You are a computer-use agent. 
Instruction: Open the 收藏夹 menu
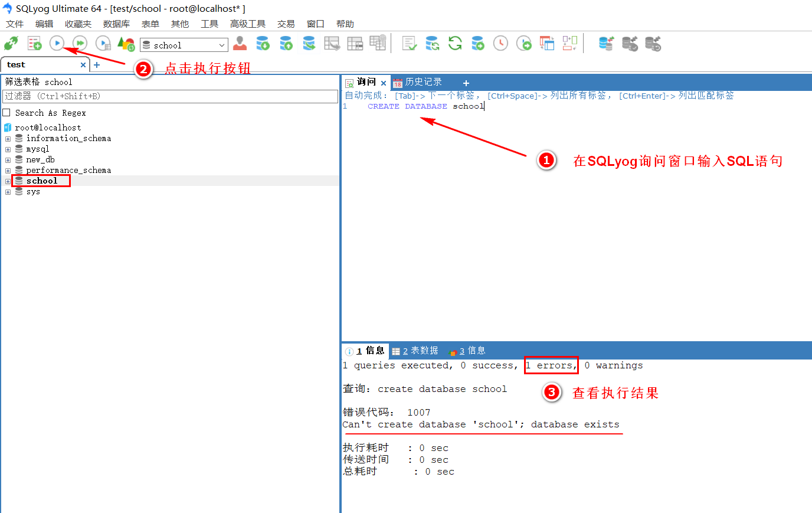(x=78, y=24)
